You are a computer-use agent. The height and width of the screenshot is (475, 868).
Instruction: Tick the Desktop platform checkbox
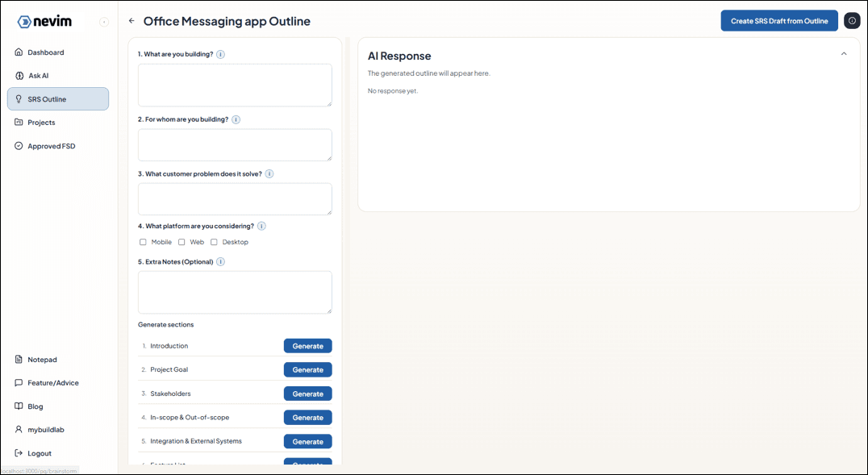[x=213, y=242]
